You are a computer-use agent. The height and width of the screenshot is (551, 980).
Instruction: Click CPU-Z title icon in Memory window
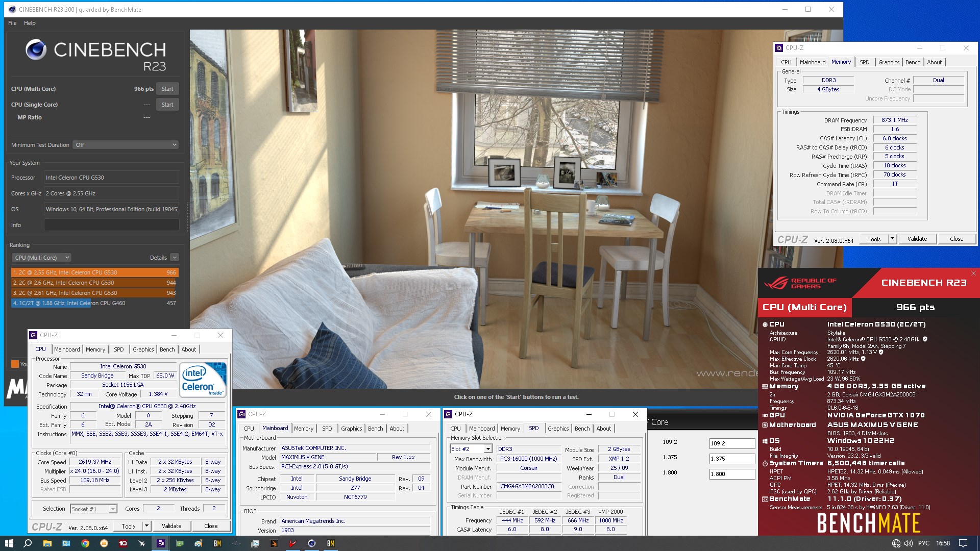pyautogui.click(x=779, y=48)
